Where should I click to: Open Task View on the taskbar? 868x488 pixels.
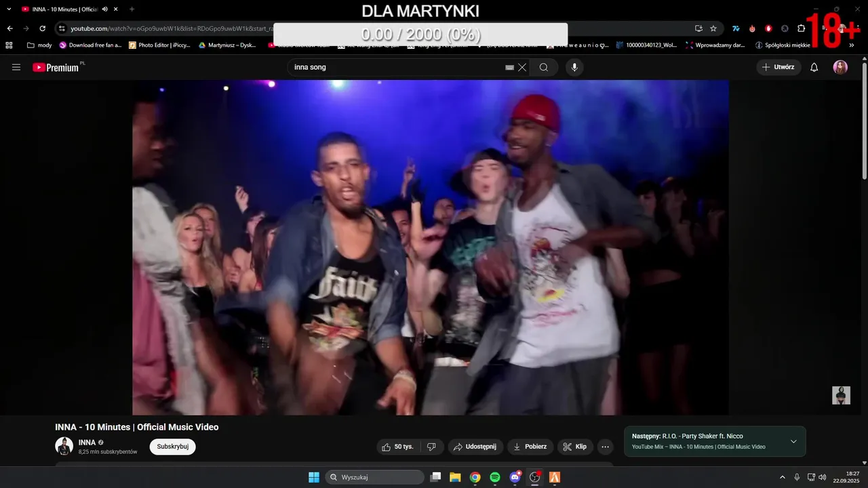(435, 477)
